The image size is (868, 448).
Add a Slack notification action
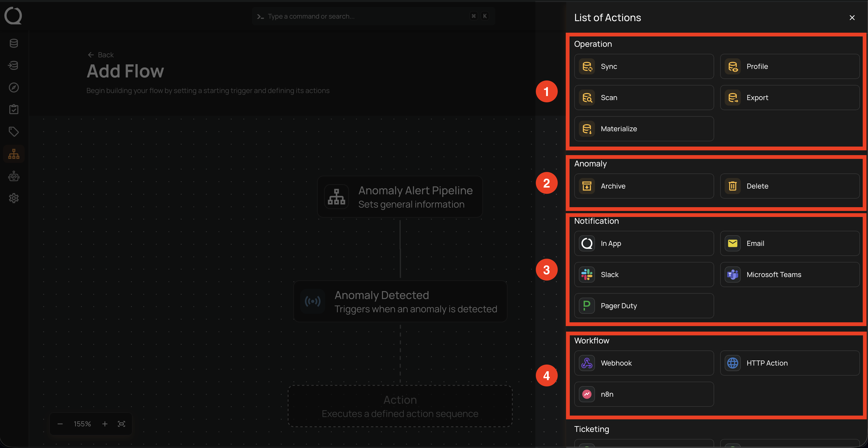[644, 275]
